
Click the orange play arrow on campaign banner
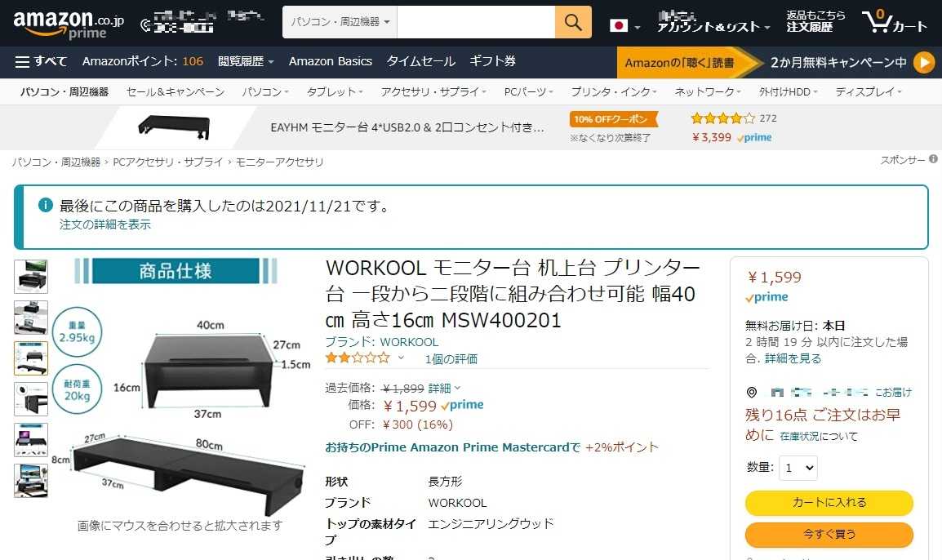924,62
